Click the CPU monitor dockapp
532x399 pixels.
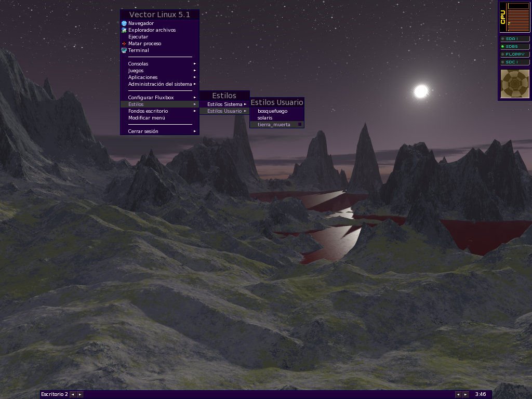(x=514, y=17)
